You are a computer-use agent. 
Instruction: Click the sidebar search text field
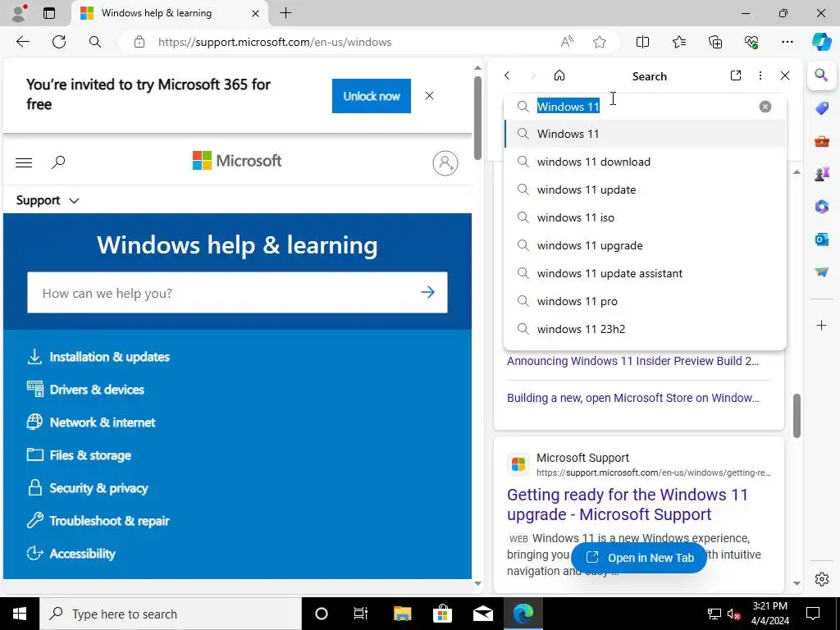[x=645, y=107]
